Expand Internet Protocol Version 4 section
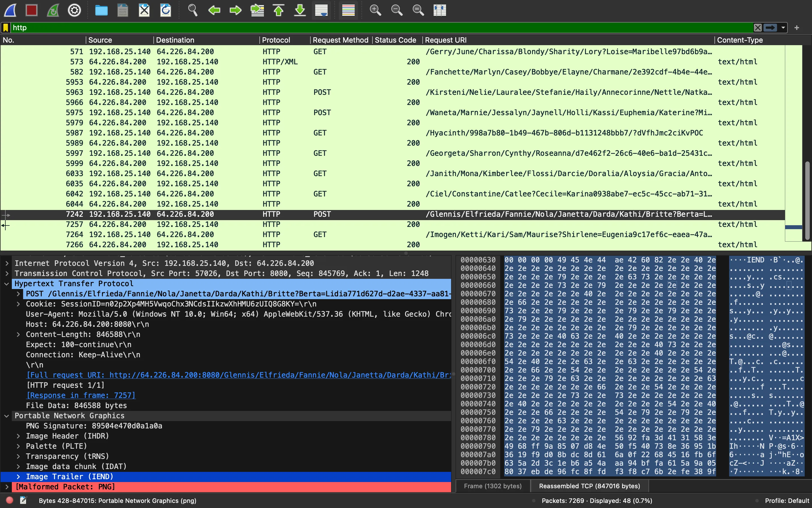 click(x=7, y=263)
